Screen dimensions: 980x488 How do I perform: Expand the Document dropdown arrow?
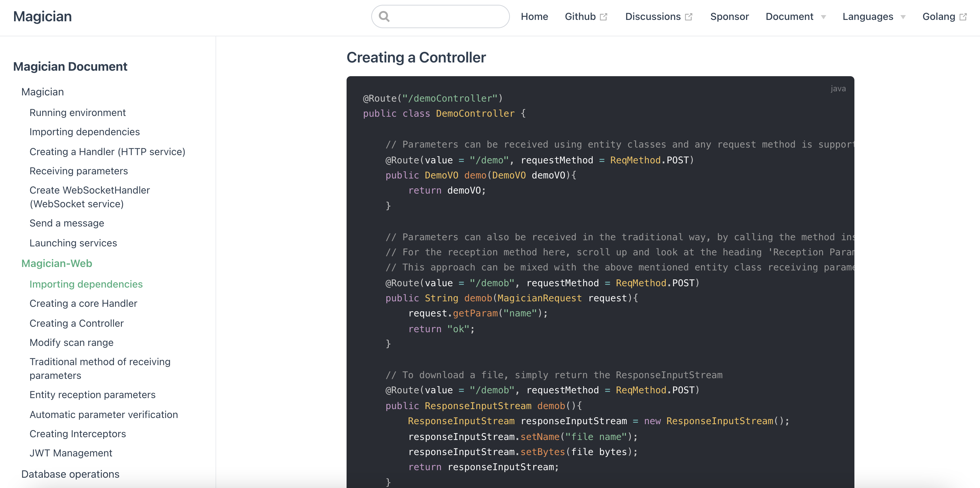coord(823,17)
